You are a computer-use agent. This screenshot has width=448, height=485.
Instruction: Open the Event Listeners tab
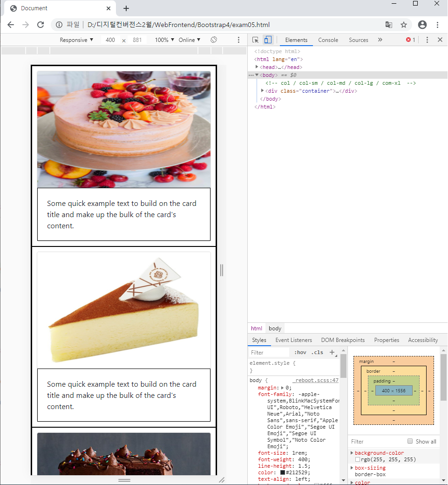(294, 340)
